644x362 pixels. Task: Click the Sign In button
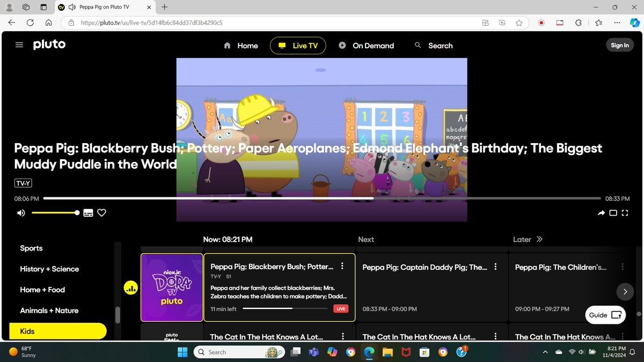pyautogui.click(x=619, y=45)
